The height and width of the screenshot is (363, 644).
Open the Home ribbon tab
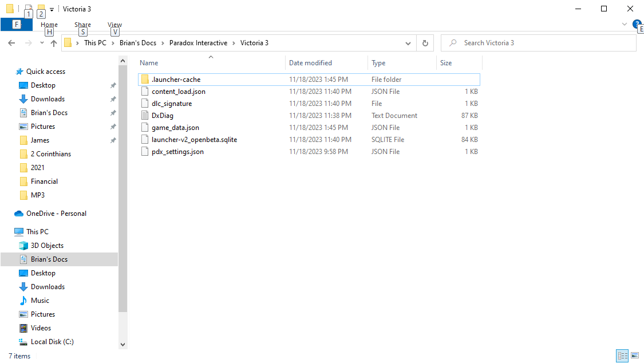(49, 25)
